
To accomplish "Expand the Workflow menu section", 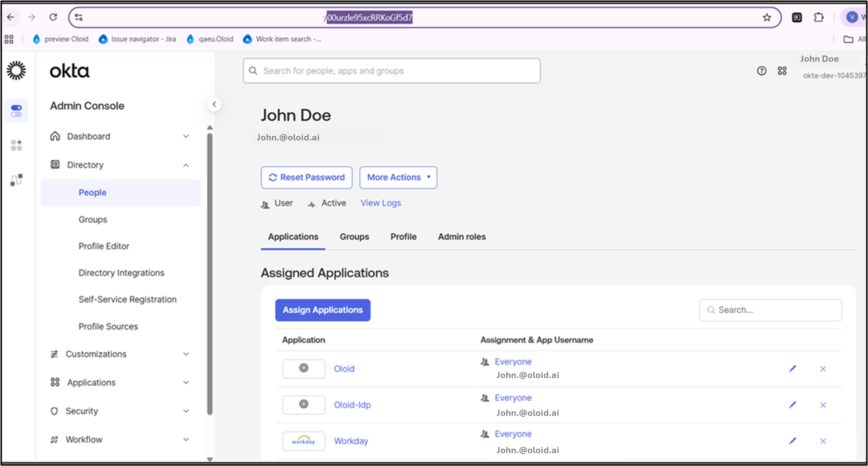I will (x=120, y=439).
